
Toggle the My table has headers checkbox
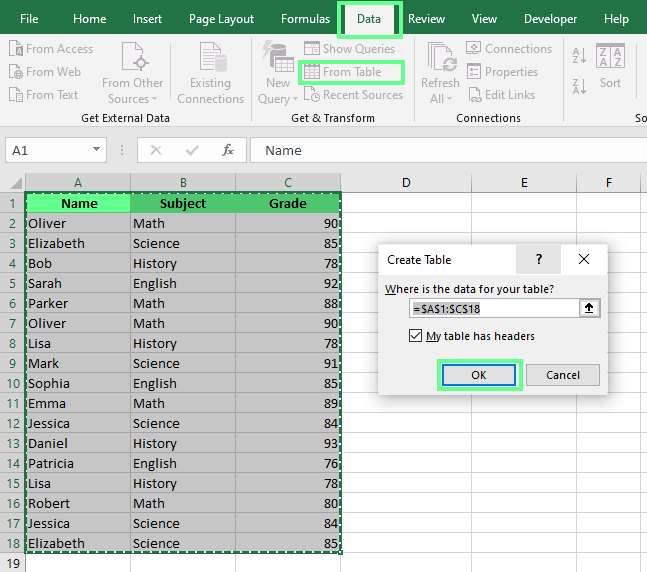416,336
